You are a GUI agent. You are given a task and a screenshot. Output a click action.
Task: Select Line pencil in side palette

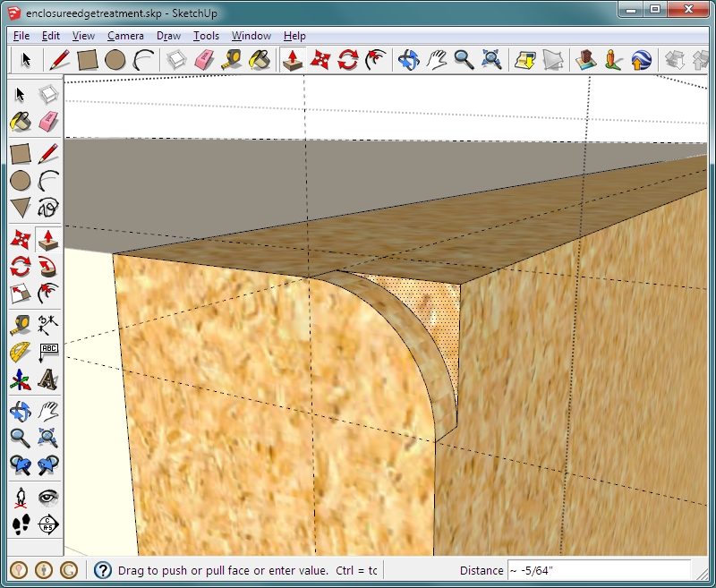(x=48, y=154)
